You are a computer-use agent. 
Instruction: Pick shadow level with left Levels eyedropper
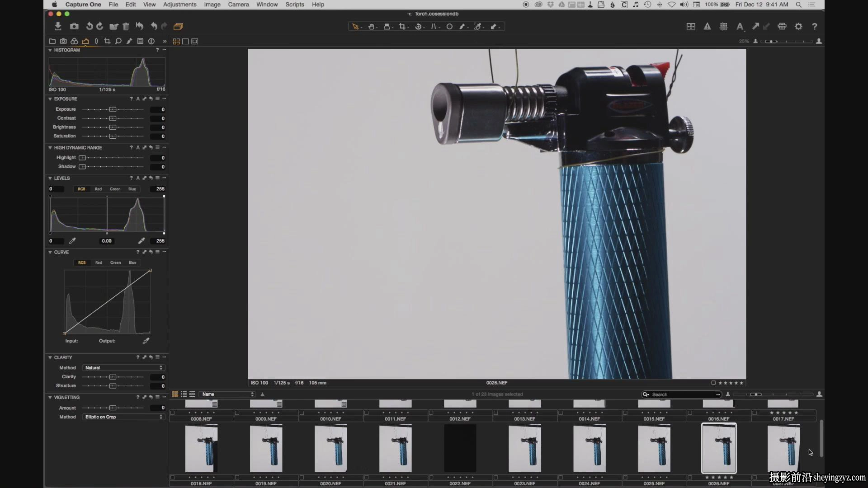point(72,241)
